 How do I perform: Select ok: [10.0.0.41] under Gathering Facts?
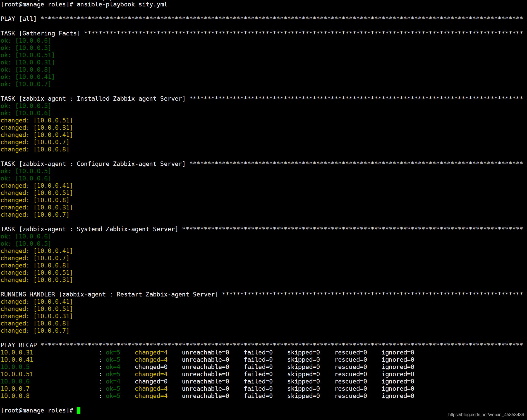click(x=28, y=77)
